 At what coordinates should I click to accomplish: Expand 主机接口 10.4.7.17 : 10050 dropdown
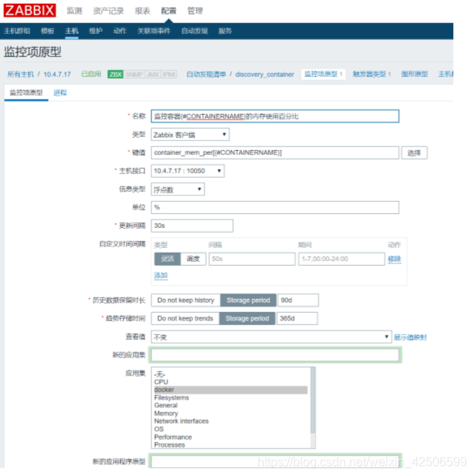coord(188,171)
